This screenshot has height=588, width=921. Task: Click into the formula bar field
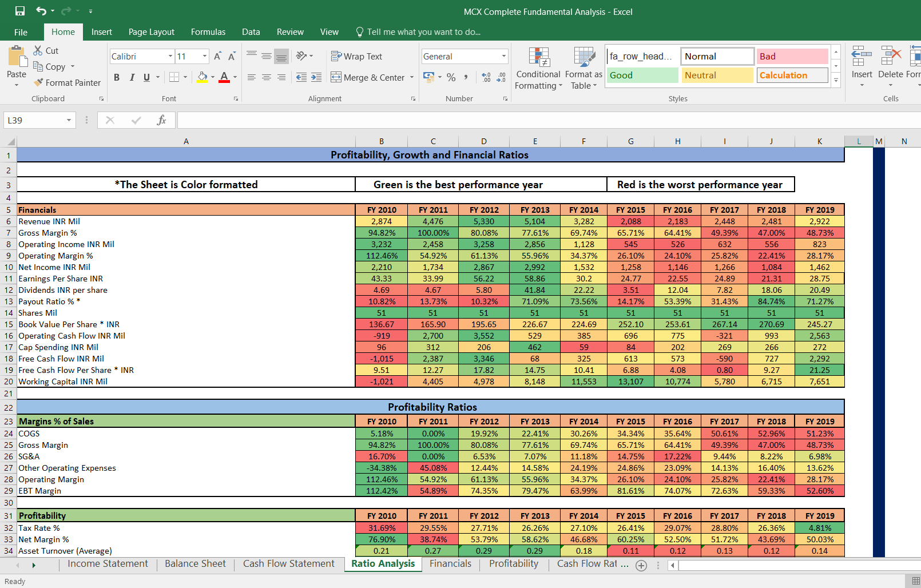coord(548,120)
